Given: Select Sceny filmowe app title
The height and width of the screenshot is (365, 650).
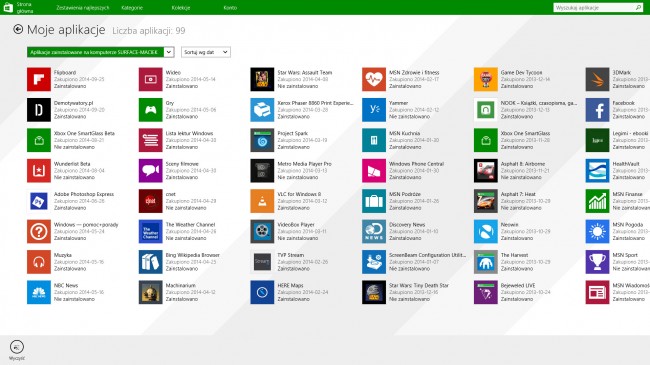Looking at the screenshot, I should coord(182,164).
